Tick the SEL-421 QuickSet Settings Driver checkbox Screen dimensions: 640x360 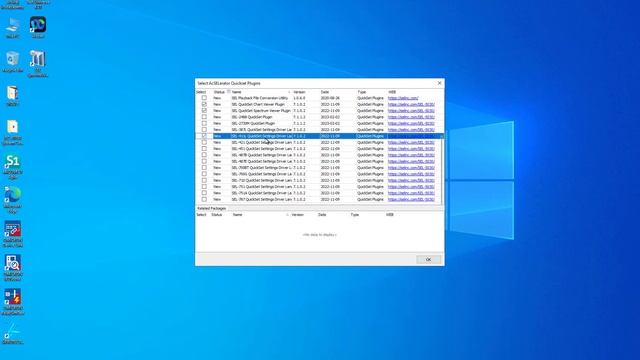[x=204, y=142]
